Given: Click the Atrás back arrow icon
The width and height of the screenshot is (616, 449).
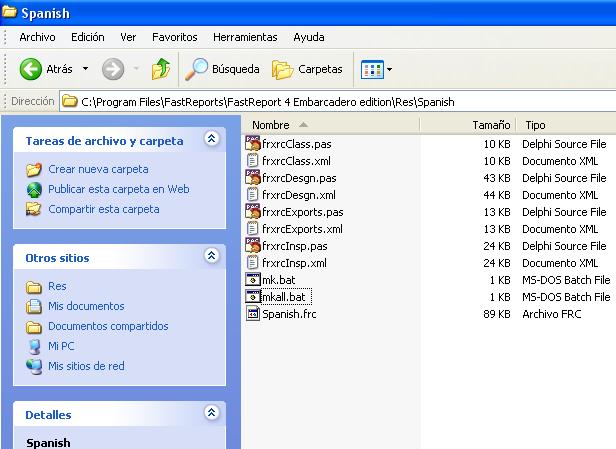Looking at the screenshot, I should [31, 69].
